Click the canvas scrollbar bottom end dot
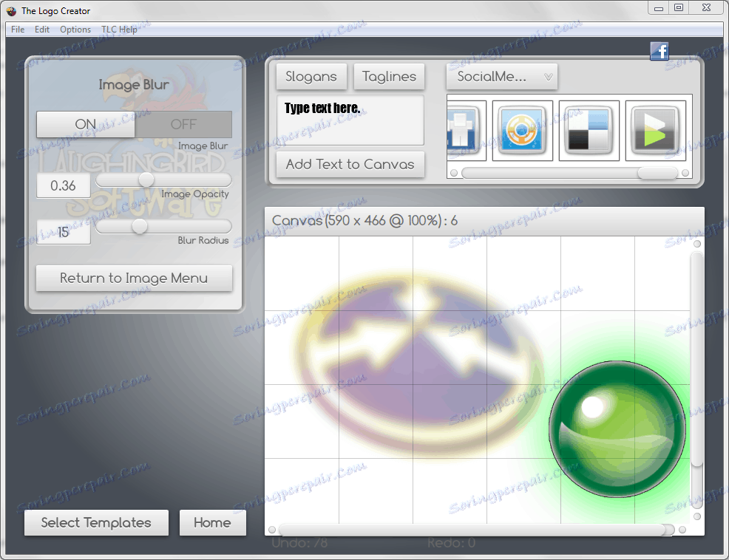This screenshot has width=729, height=560. coord(697,516)
